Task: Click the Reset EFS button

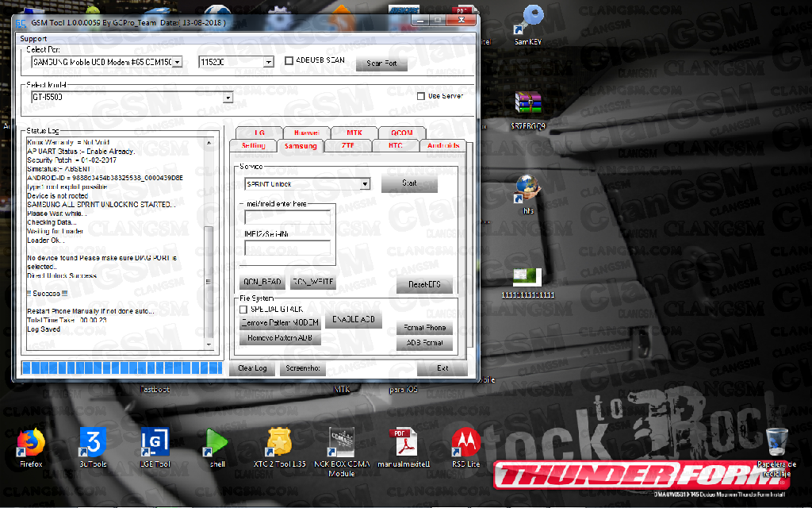Action: pyautogui.click(x=424, y=284)
